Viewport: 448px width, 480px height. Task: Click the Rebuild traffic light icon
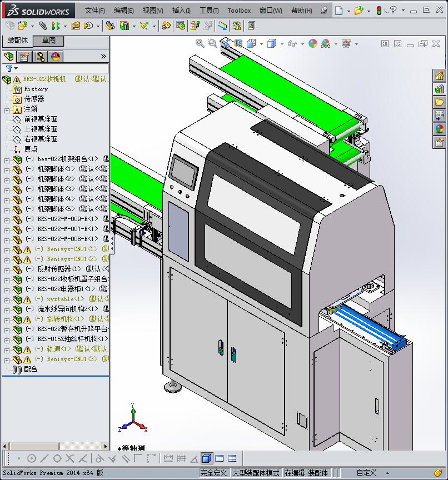(379, 11)
